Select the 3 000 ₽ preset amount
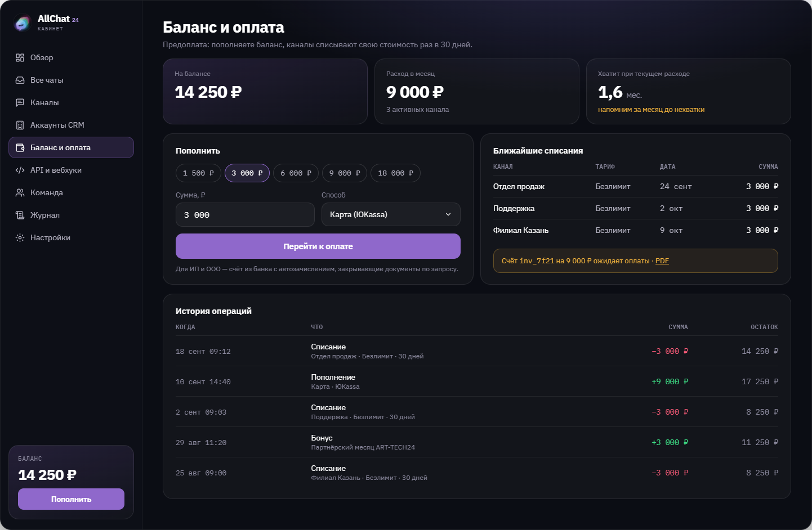Image resolution: width=812 pixels, height=530 pixels. [247, 173]
